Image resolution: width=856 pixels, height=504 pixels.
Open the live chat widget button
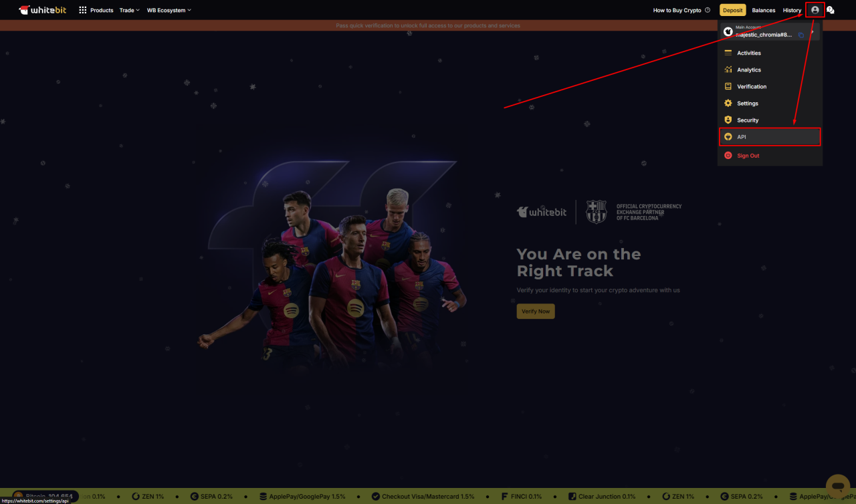tap(837, 485)
